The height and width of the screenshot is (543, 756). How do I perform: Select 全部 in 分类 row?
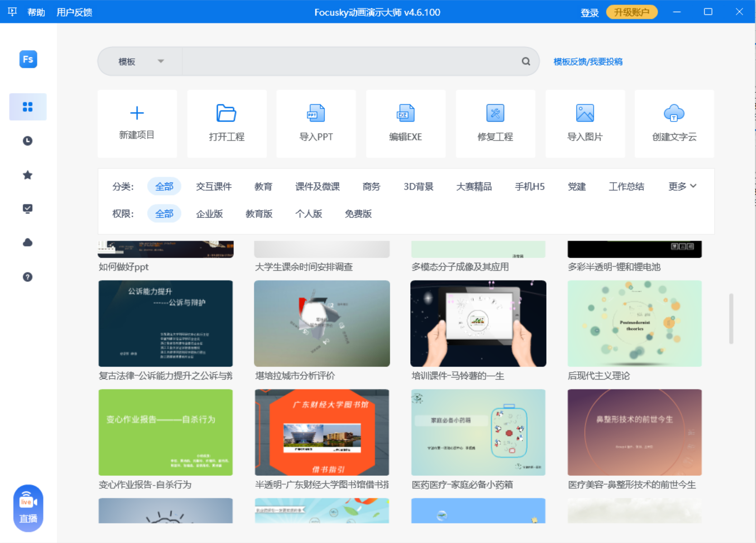[164, 186]
